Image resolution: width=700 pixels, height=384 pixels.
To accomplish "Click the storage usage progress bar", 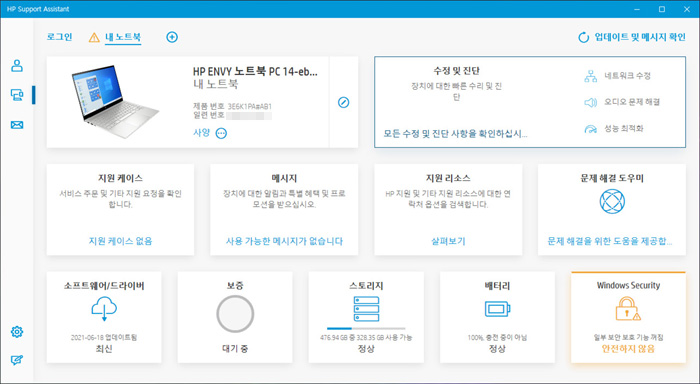I will point(366,329).
